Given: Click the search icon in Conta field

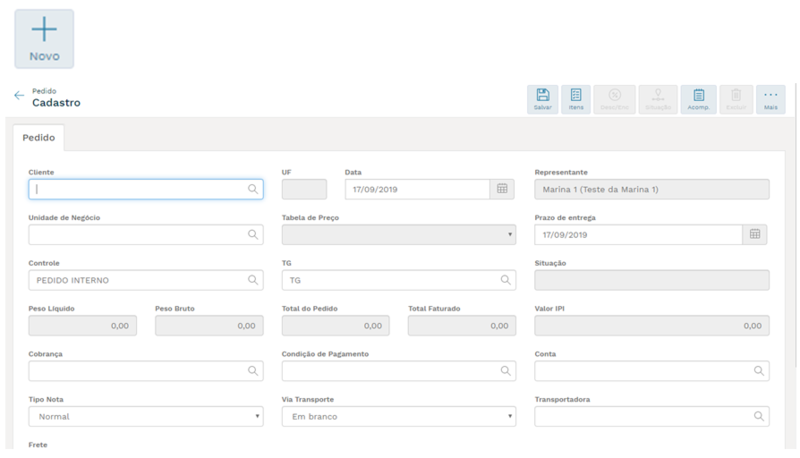Looking at the screenshot, I should coord(759,371).
